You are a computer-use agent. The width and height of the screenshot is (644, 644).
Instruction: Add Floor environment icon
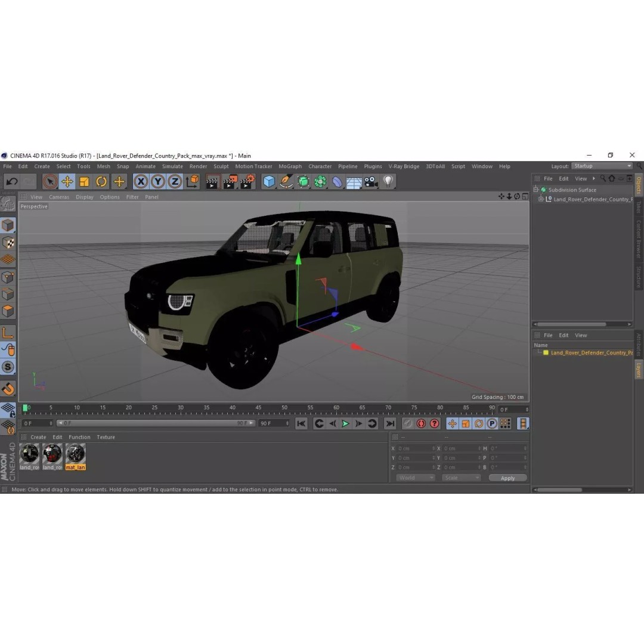point(354,181)
